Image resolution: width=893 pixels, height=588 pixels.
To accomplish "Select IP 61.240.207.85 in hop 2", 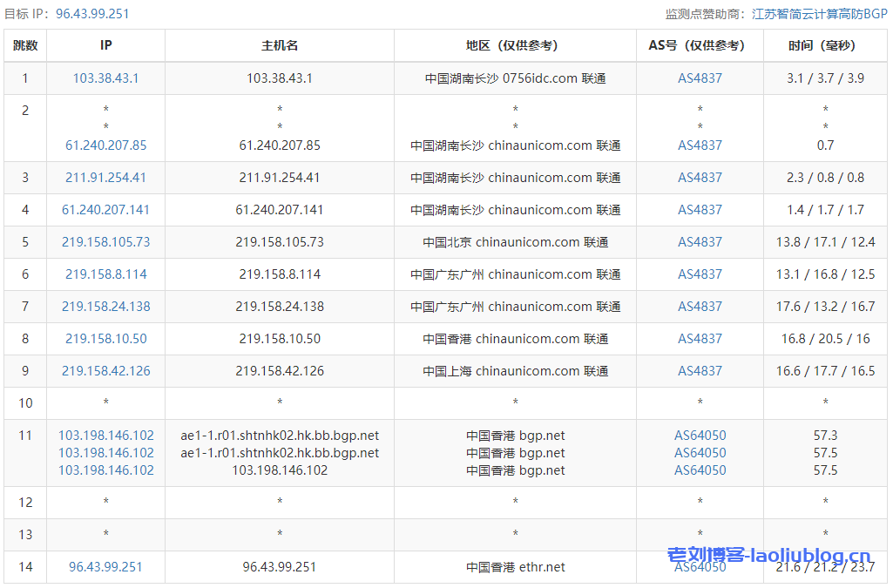I will (x=105, y=145).
